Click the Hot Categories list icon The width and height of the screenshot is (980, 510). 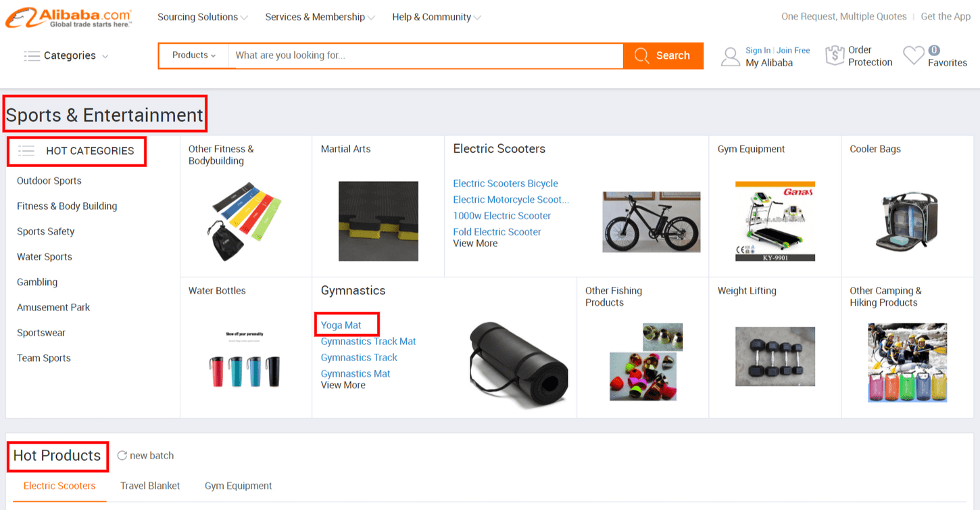(26, 151)
